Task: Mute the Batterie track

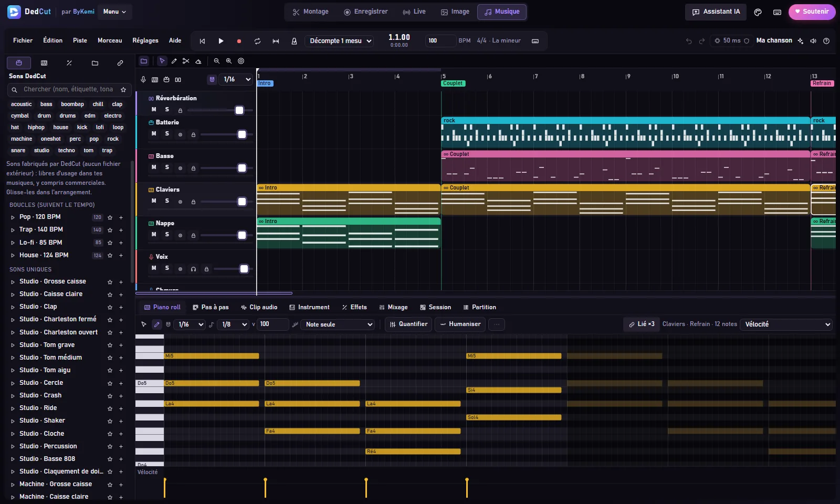Action: point(154,134)
